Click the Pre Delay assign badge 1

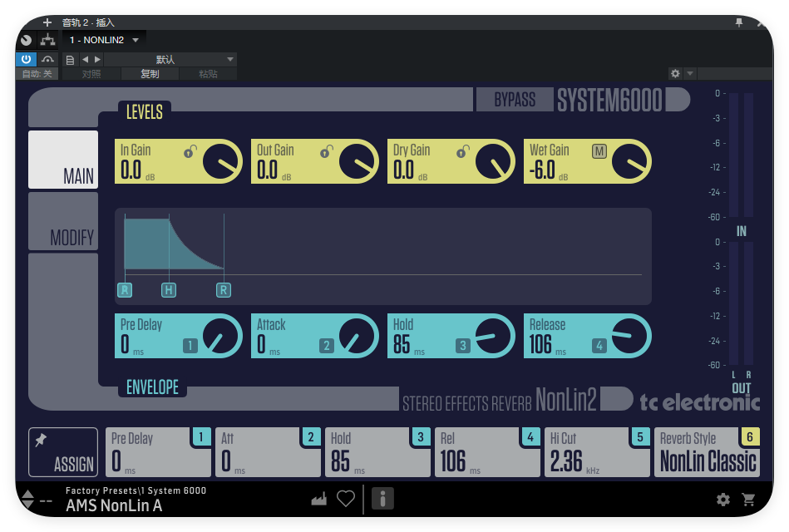coord(190,346)
